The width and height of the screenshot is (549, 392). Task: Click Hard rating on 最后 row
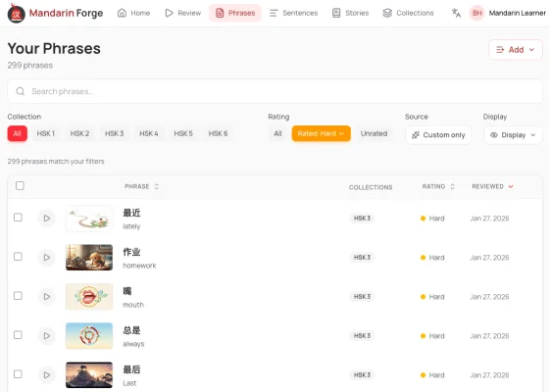pyautogui.click(x=432, y=375)
